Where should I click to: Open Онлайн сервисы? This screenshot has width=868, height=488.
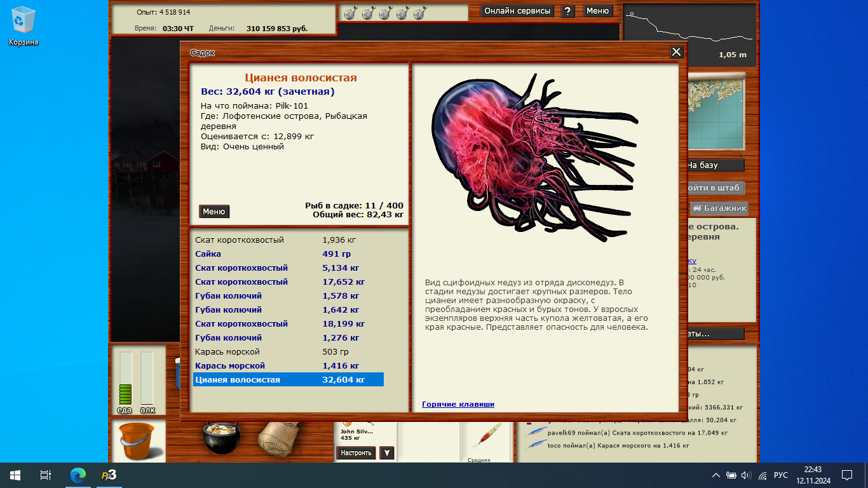pos(517,11)
